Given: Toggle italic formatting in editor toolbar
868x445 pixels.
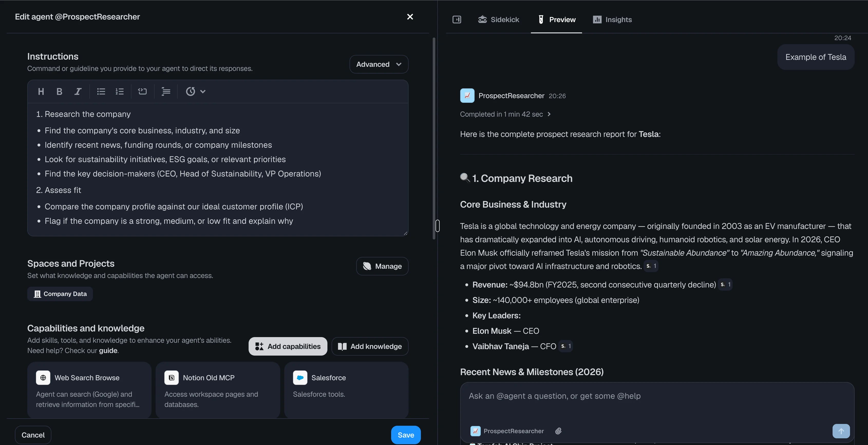Looking at the screenshot, I should pyautogui.click(x=78, y=91).
